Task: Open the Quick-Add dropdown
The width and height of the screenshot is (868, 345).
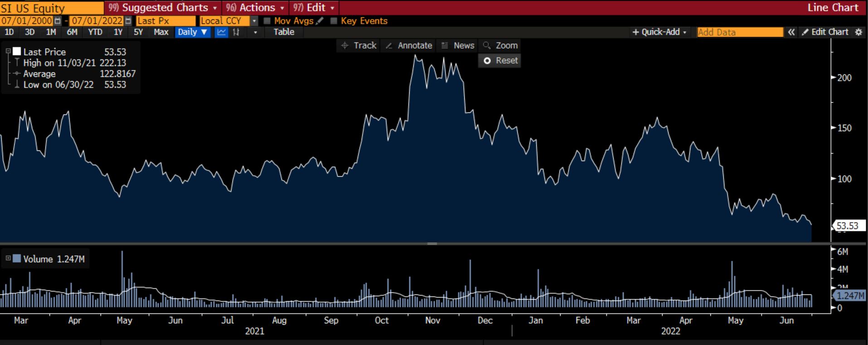Action: (x=659, y=32)
